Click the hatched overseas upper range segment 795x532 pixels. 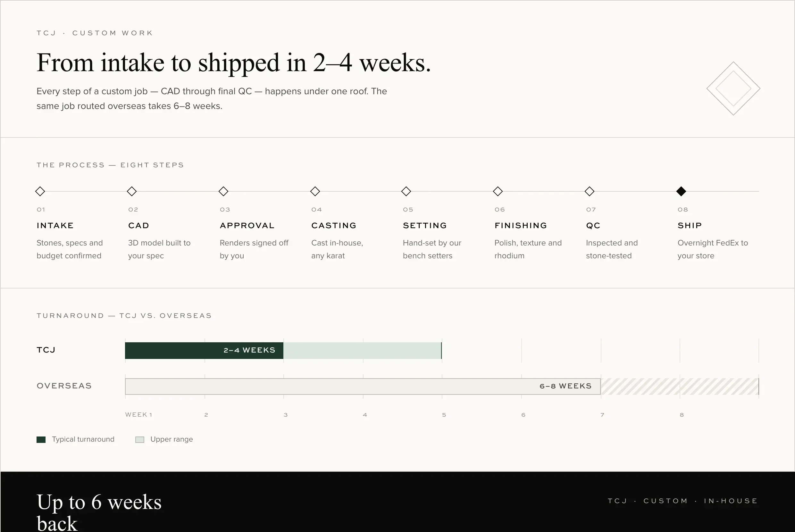click(680, 387)
